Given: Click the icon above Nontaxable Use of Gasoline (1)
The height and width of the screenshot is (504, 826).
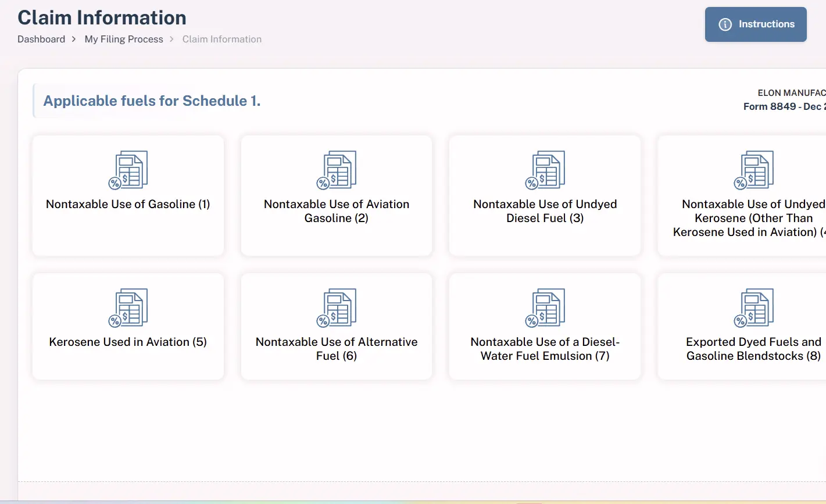Looking at the screenshot, I should 128,170.
